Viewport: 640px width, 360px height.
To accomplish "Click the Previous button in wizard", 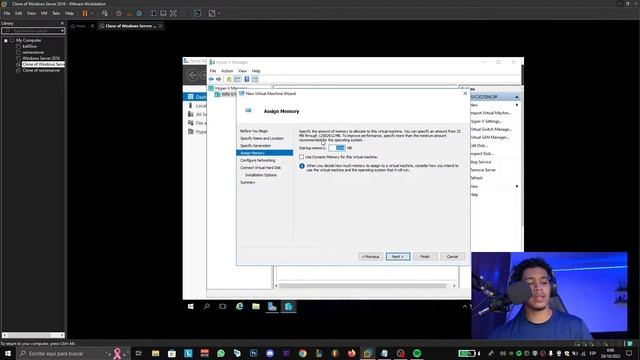I will [371, 257].
